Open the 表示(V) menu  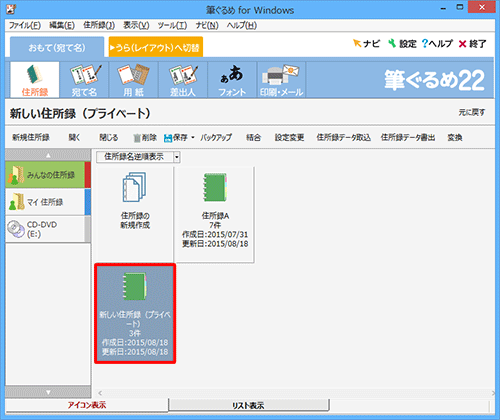[136, 25]
